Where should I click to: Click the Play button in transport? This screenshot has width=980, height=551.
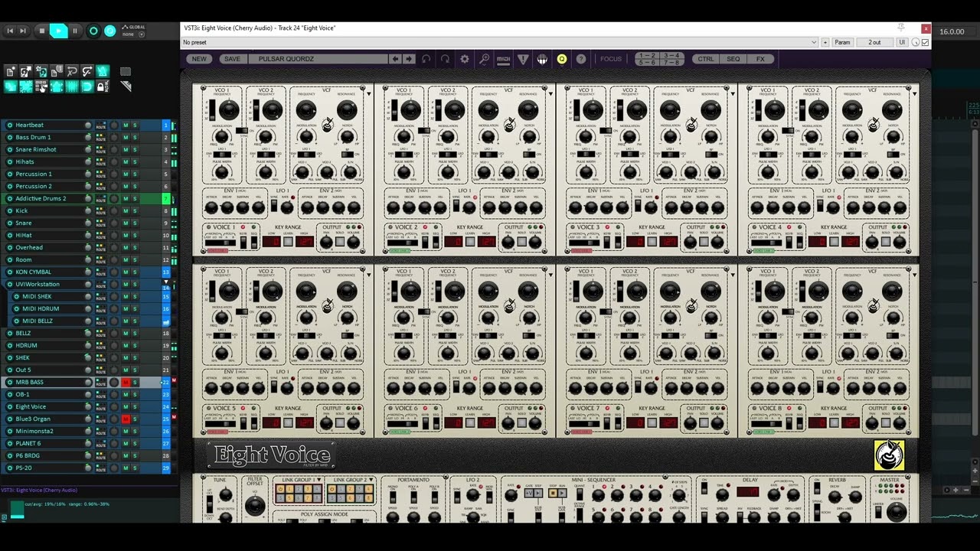(x=59, y=31)
